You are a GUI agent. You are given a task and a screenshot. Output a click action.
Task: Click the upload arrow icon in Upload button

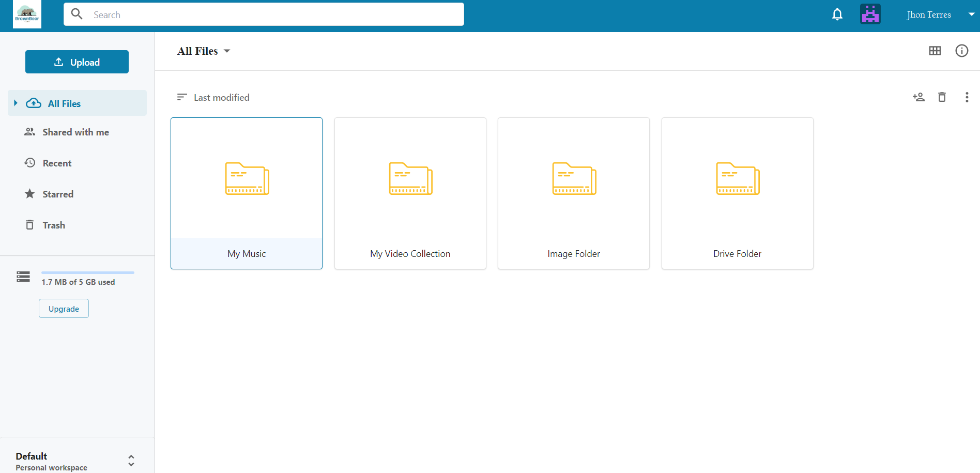coord(59,62)
